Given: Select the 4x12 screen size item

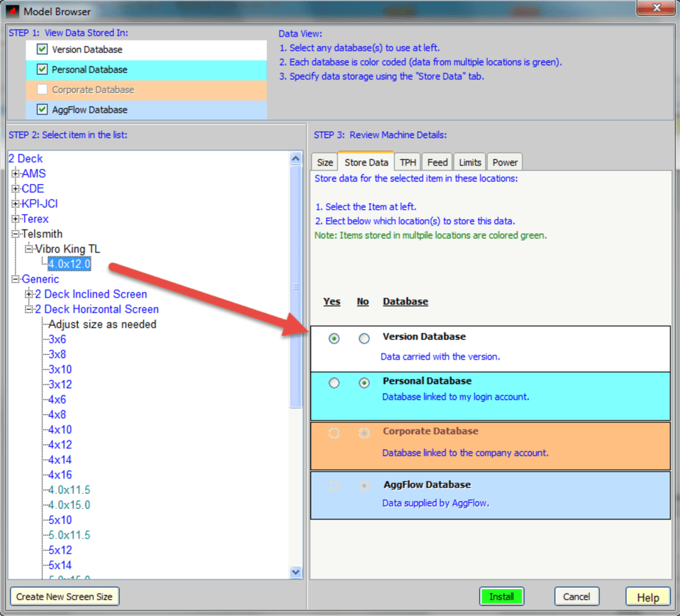Looking at the screenshot, I should coord(60,445).
